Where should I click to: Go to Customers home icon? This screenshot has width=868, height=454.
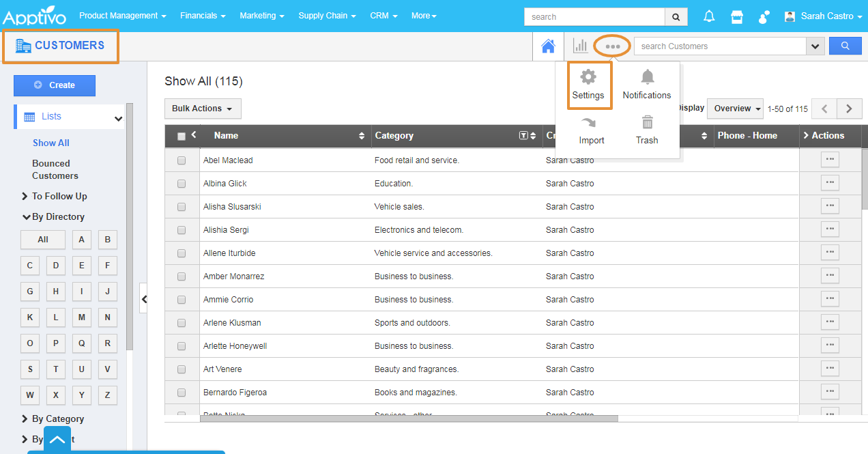point(548,46)
